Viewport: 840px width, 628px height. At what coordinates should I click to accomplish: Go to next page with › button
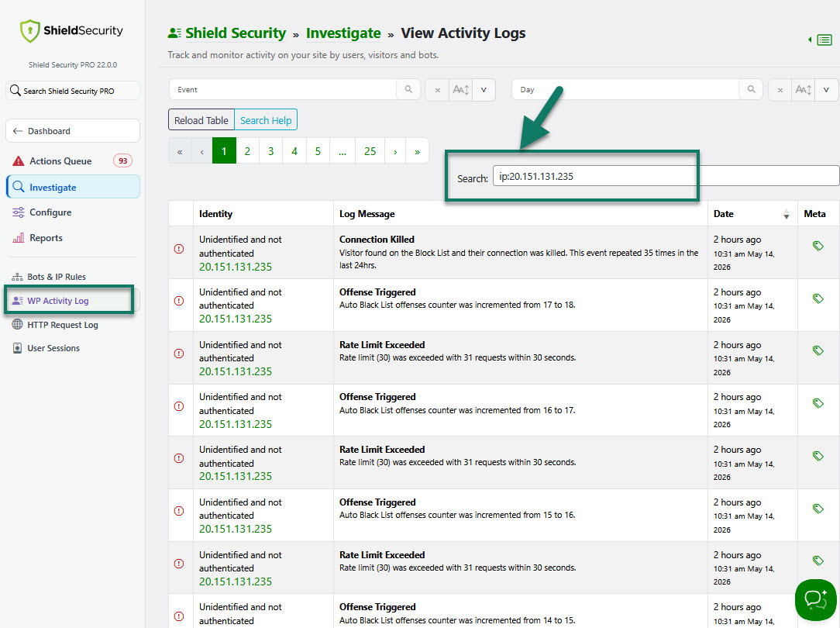pos(395,152)
